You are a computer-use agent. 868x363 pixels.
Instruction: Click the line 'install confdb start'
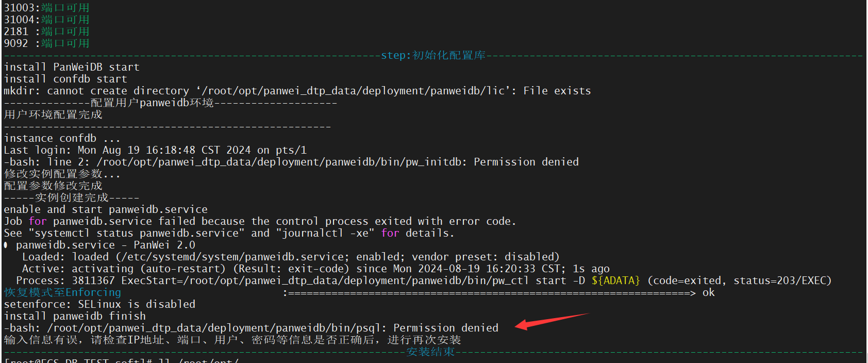65,79
